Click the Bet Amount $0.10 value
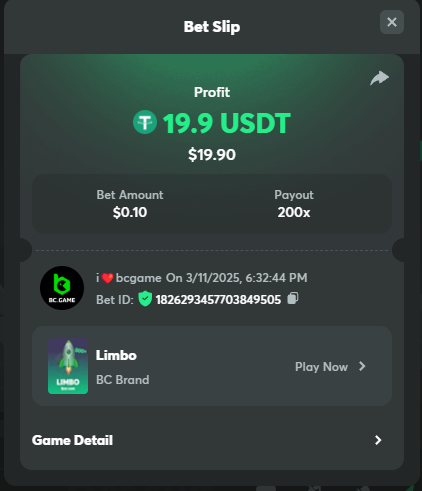Viewport: 422px width, 491px height. pyautogui.click(x=130, y=212)
